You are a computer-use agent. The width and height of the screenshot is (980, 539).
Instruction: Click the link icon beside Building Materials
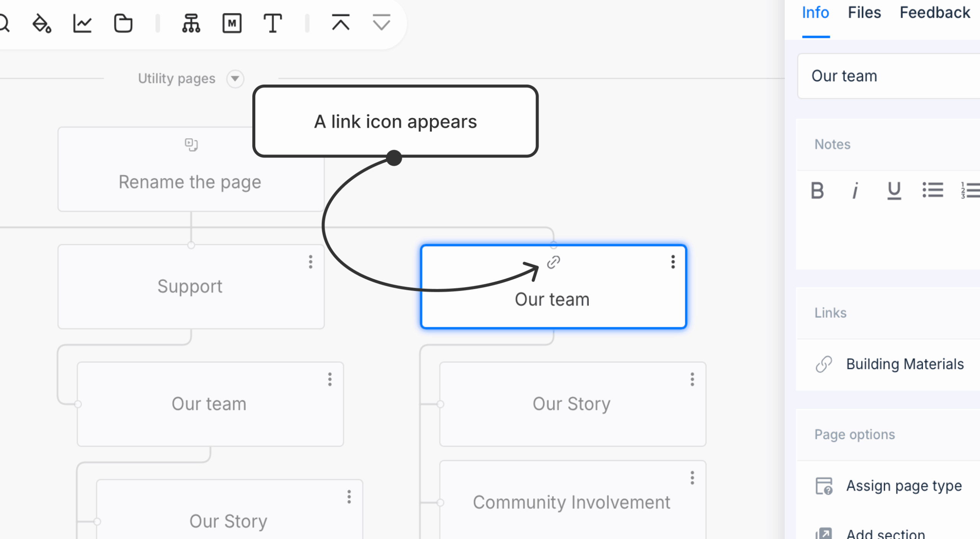pyautogui.click(x=824, y=364)
